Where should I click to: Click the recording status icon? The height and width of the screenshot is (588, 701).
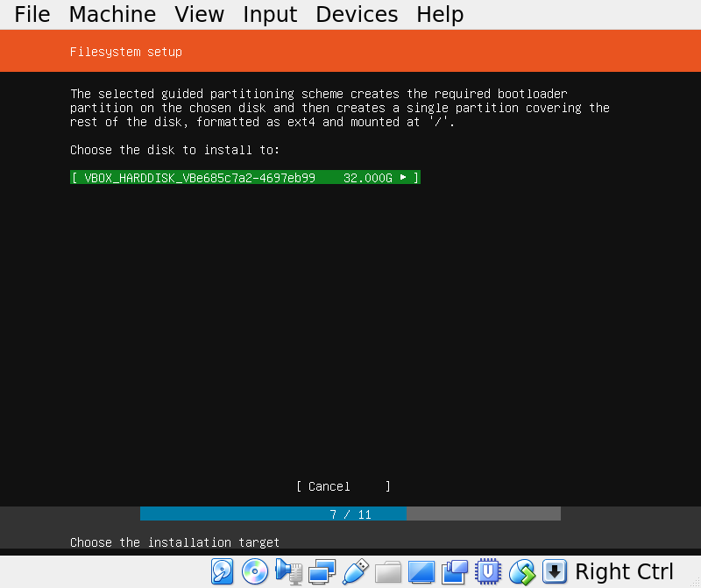point(455,572)
